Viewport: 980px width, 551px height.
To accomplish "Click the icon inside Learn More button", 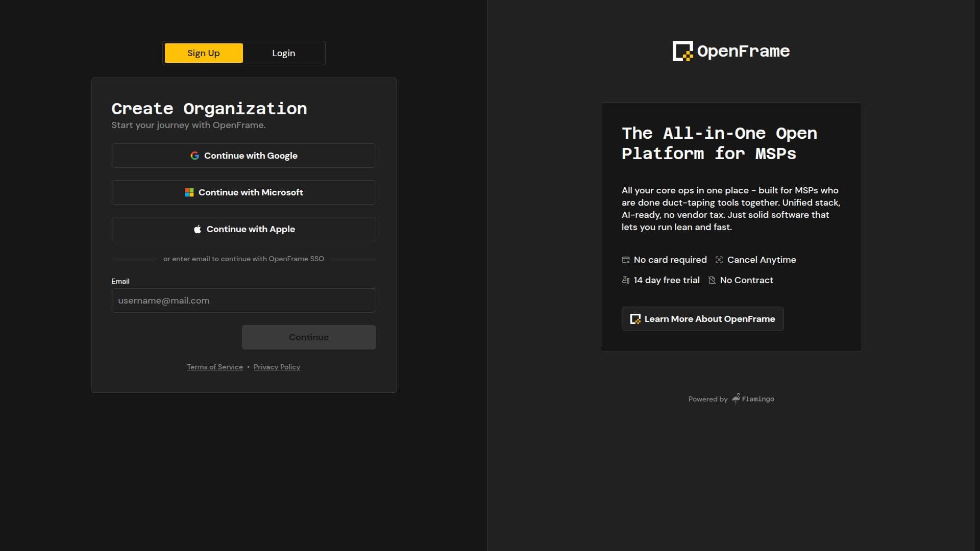I will click(x=635, y=319).
